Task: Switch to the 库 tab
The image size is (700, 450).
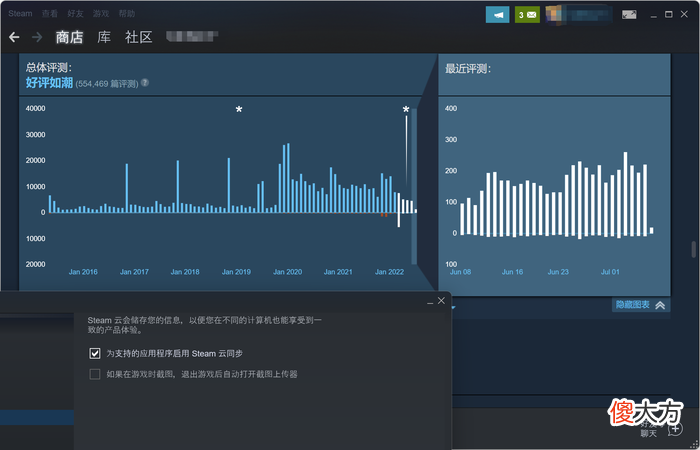Action: coord(104,38)
